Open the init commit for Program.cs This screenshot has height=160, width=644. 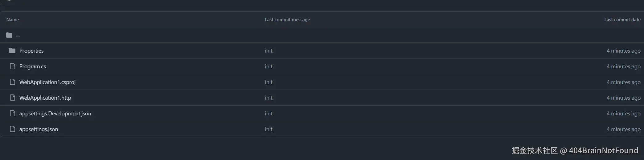[x=269, y=66]
